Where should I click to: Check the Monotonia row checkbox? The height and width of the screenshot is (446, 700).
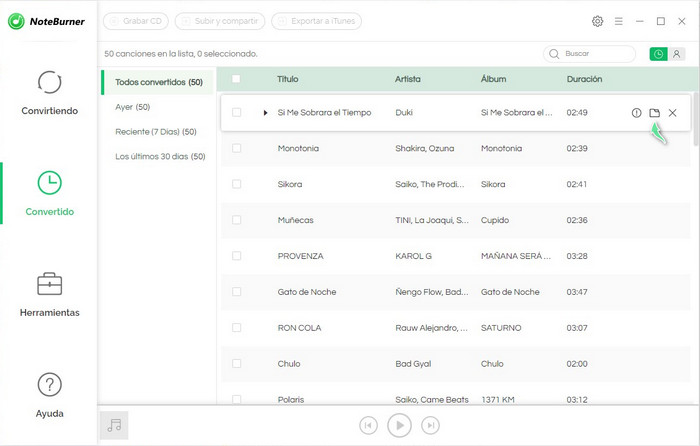pos(237,148)
